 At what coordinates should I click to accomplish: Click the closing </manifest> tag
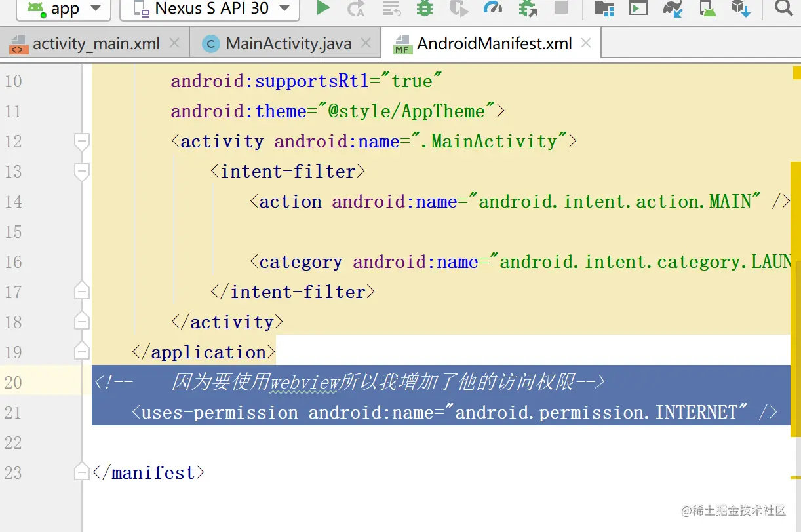149,472
